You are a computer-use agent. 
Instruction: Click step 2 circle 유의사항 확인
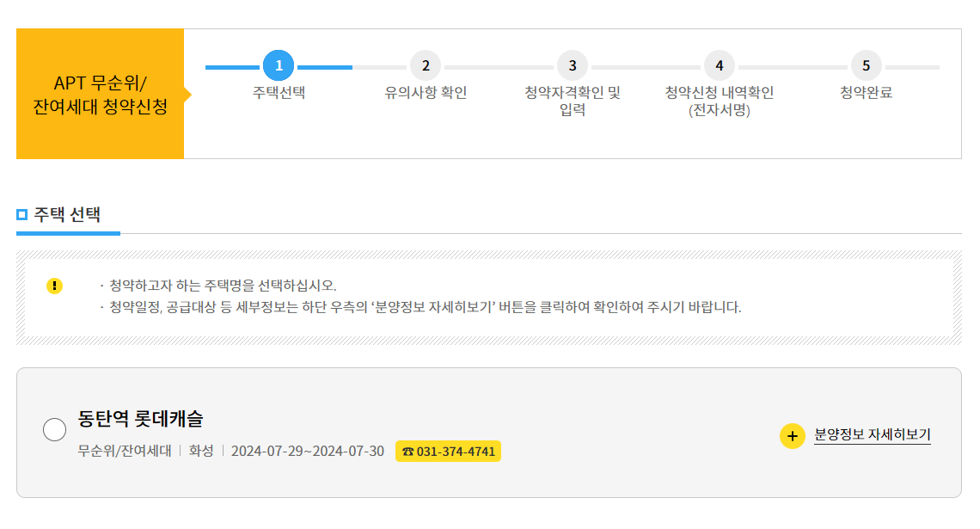[426, 65]
